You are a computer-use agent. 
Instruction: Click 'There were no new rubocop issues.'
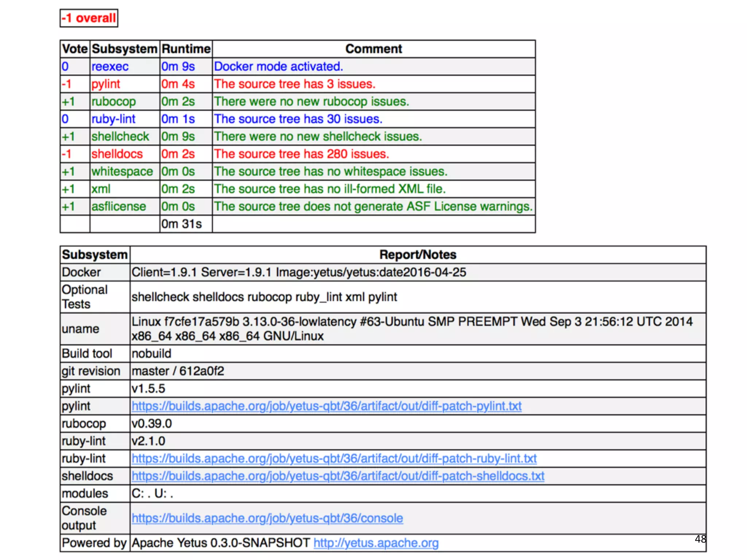(x=311, y=102)
